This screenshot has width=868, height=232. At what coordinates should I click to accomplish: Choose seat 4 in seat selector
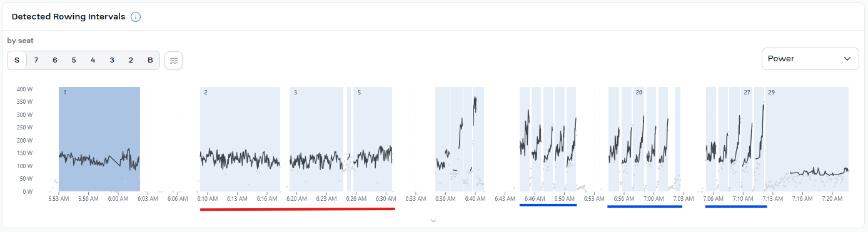click(93, 61)
